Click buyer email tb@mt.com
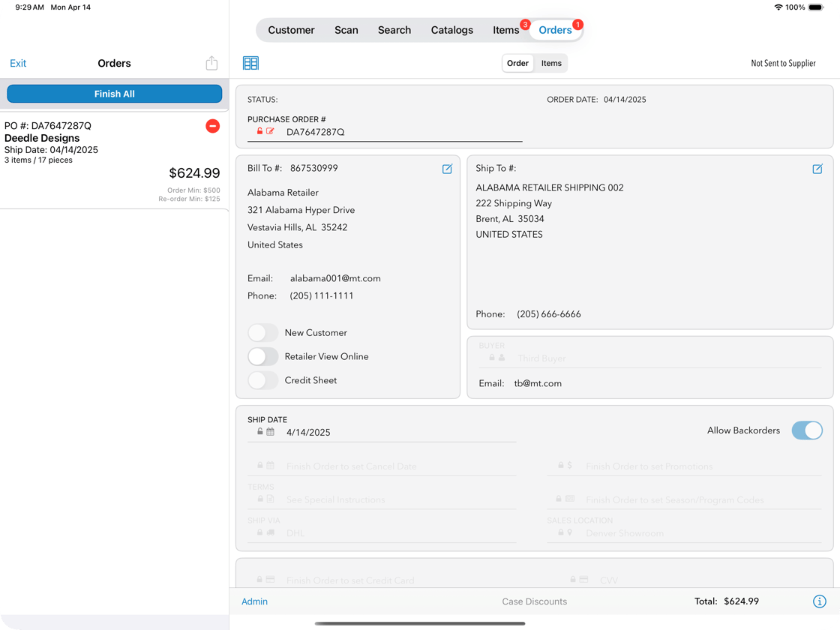This screenshot has width=840, height=630. [x=537, y=383]
